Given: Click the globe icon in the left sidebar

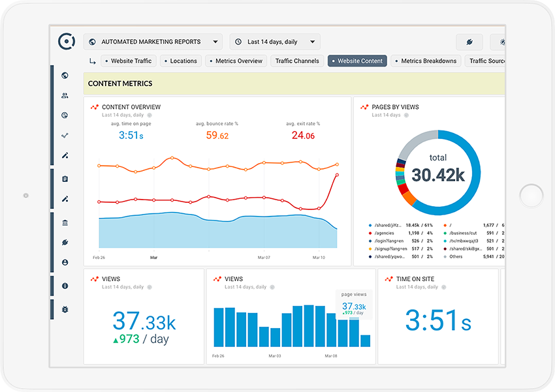Looking at the screenshot, I should tap(65, 75).
